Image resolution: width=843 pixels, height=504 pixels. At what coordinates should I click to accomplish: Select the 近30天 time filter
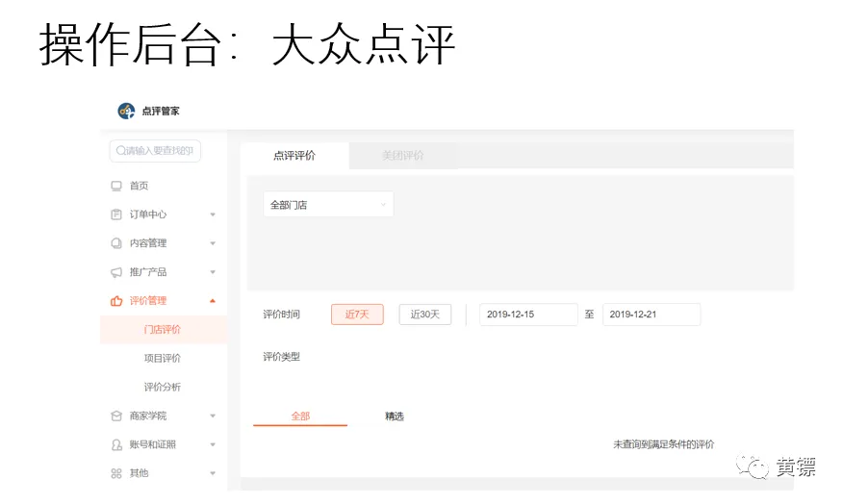425,315
